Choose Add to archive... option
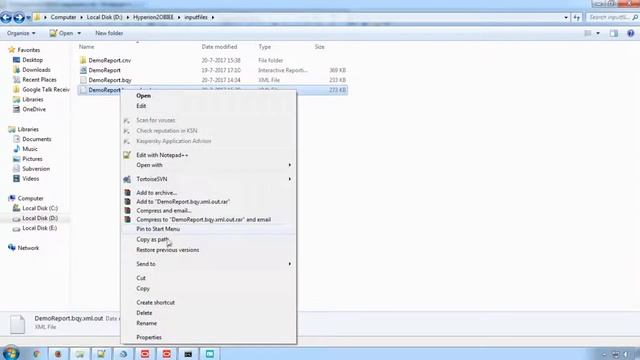Image resolution: width=640 pixels, height=360 pixels. (x=156, y=193)
